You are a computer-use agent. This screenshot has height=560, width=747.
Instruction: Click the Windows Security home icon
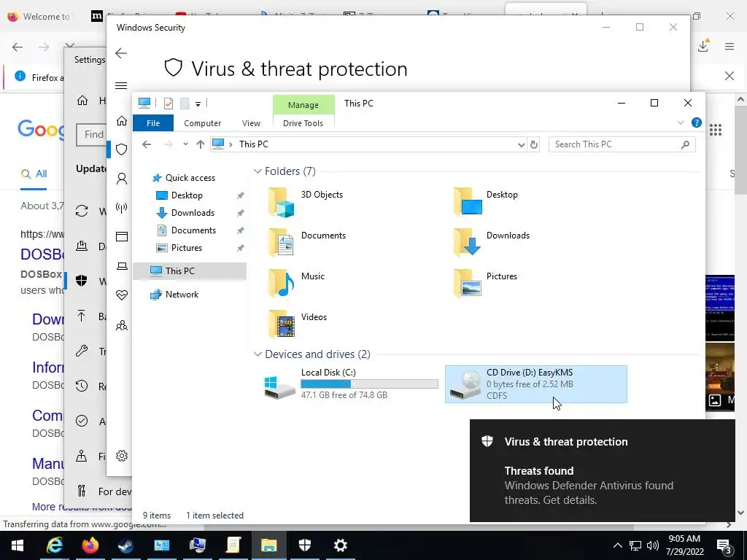coord(122,120)
